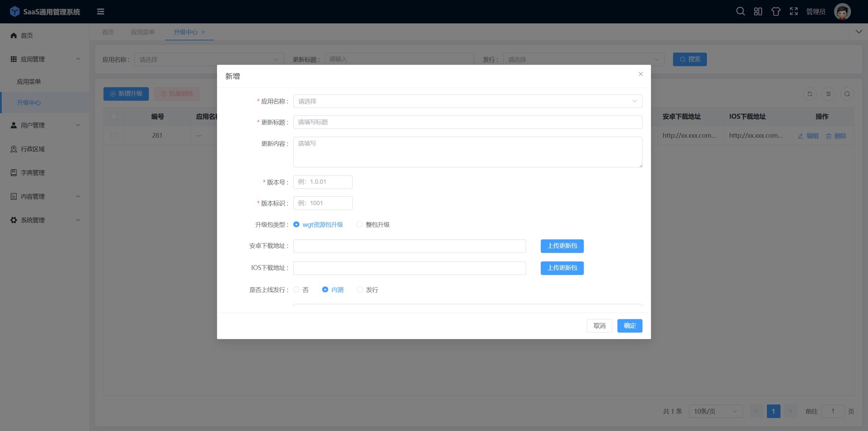This screenshot has height=431, width=868.
Task: Click 确定 to confirm the dialog
Action: point(630,326)
